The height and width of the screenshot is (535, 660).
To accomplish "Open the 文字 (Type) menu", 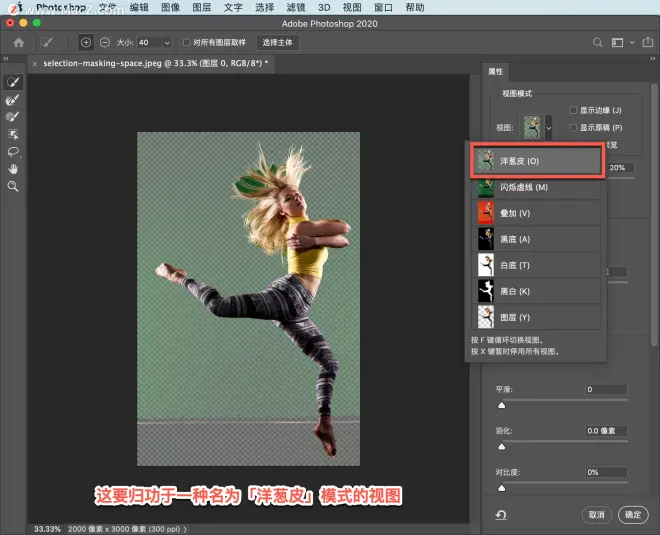I will tap(233, 8).
